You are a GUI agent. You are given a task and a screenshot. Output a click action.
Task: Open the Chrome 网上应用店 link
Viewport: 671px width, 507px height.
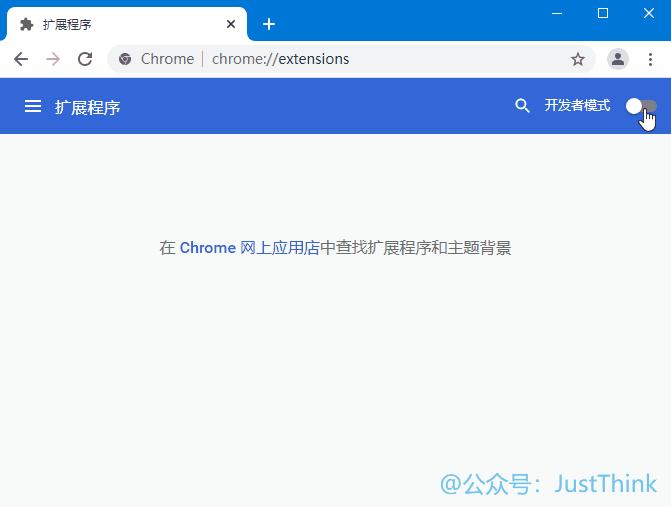pos(249,248)
